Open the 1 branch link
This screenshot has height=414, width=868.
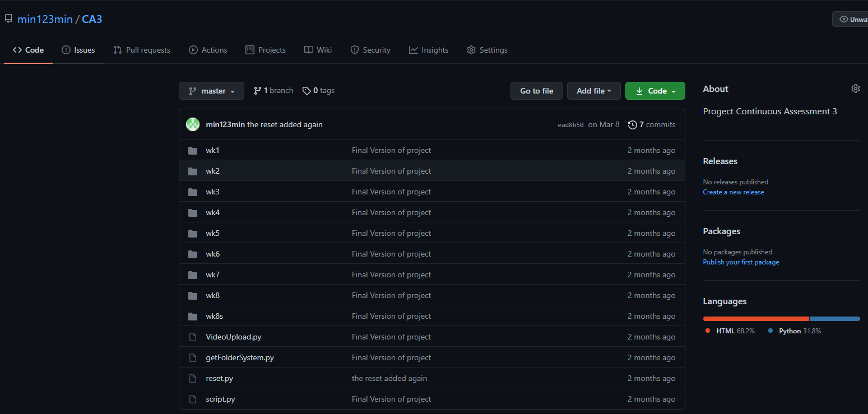[273, 91]
